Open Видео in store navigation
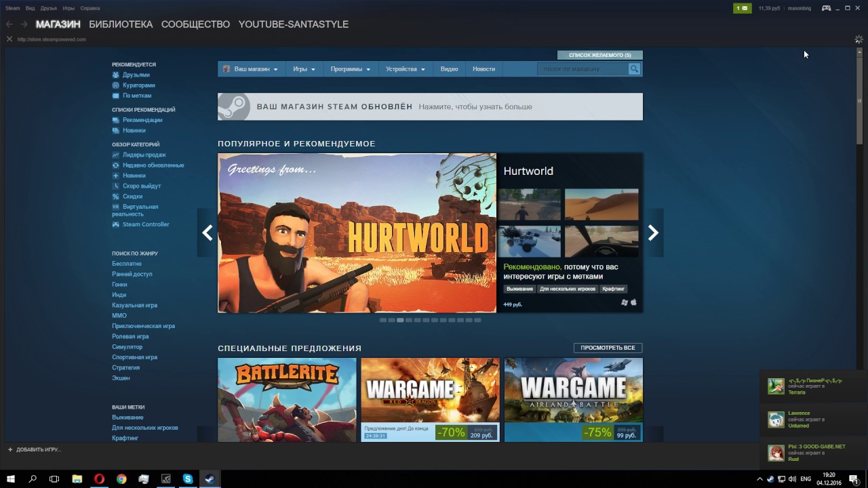The width and height of the screenshot is (868, 488). [449, 69]
